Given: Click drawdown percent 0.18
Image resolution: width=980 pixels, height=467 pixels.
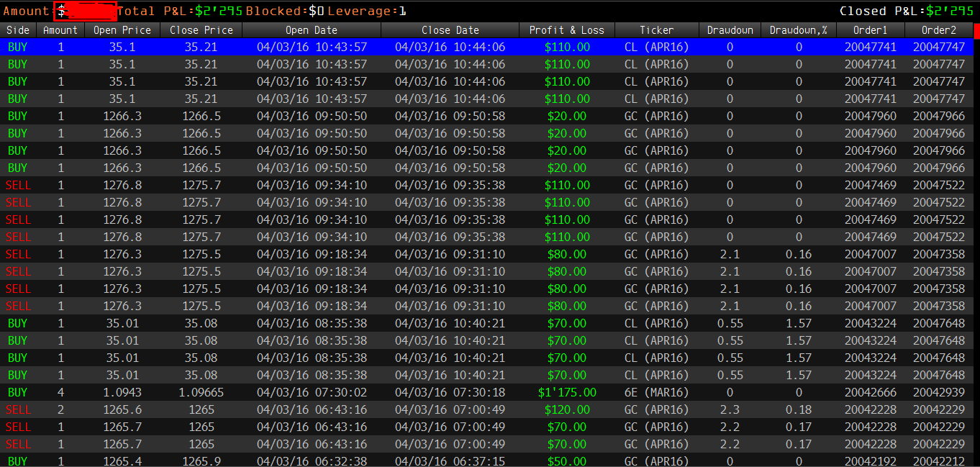Looking at the screenshot, I should tap(799, 409).
